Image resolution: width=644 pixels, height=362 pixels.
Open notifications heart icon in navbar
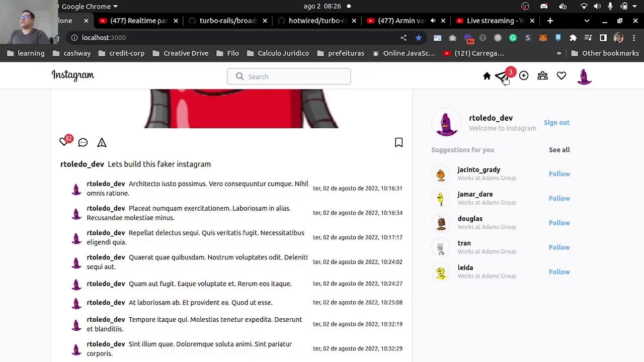(561, 76)
